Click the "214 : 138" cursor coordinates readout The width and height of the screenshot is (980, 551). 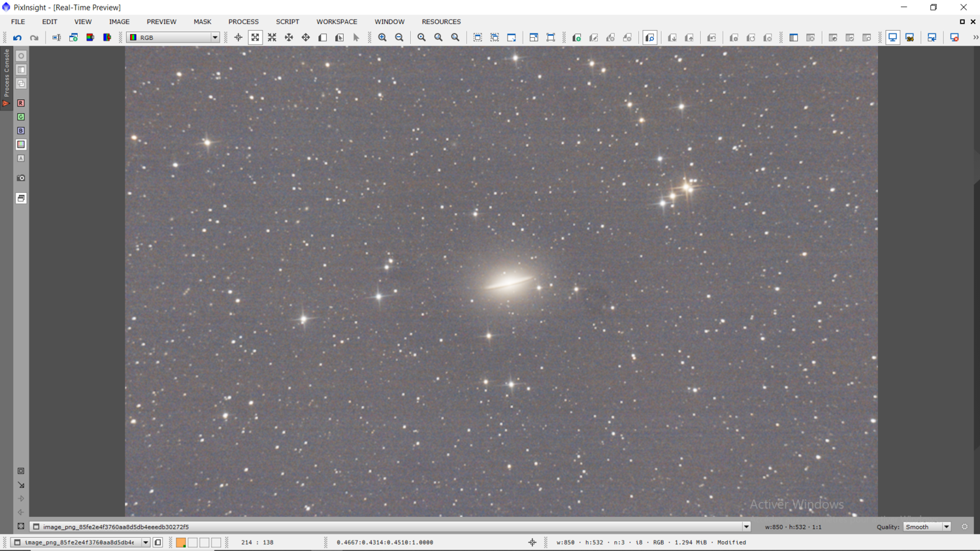point(257,543)
